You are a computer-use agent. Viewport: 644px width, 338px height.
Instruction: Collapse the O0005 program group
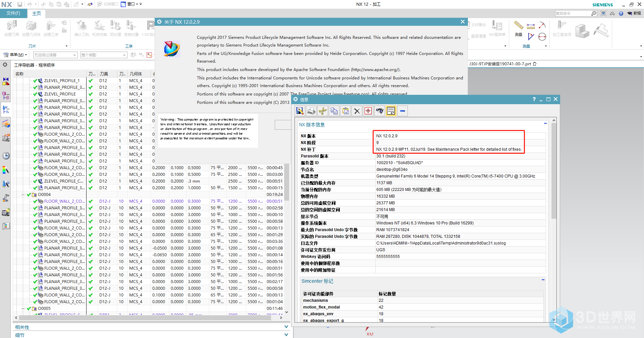(x=23, y=309)
